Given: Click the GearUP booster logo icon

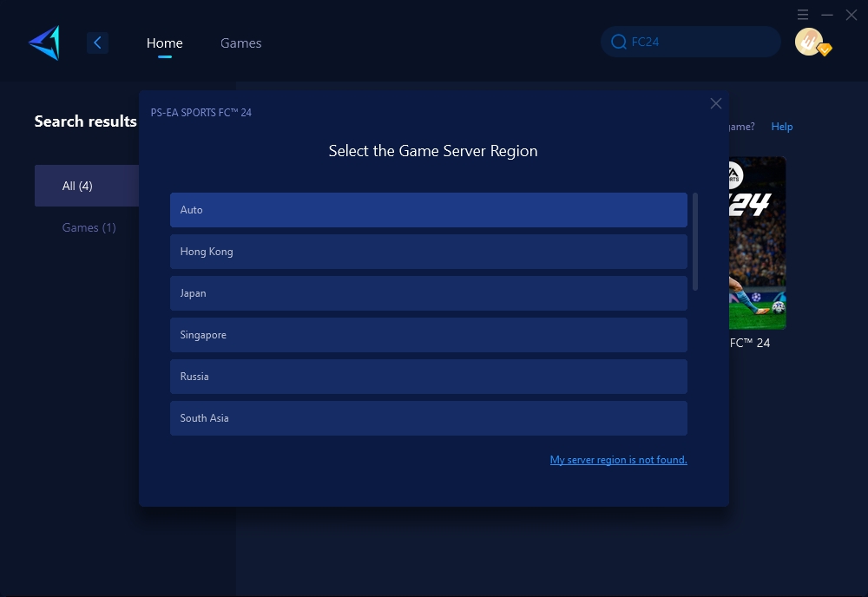Looking at the screenshot, I should pyautogui.click(x=44, y=43).
